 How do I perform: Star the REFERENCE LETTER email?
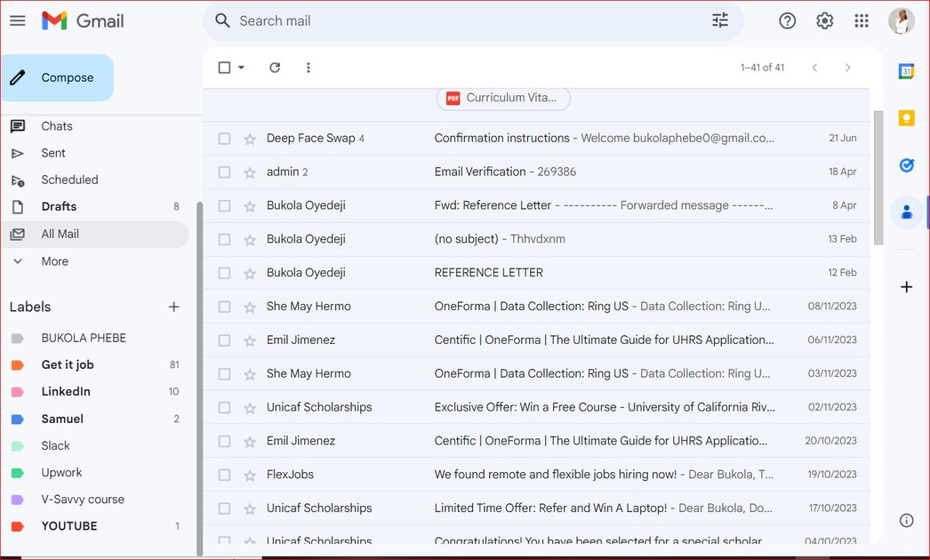250,274
